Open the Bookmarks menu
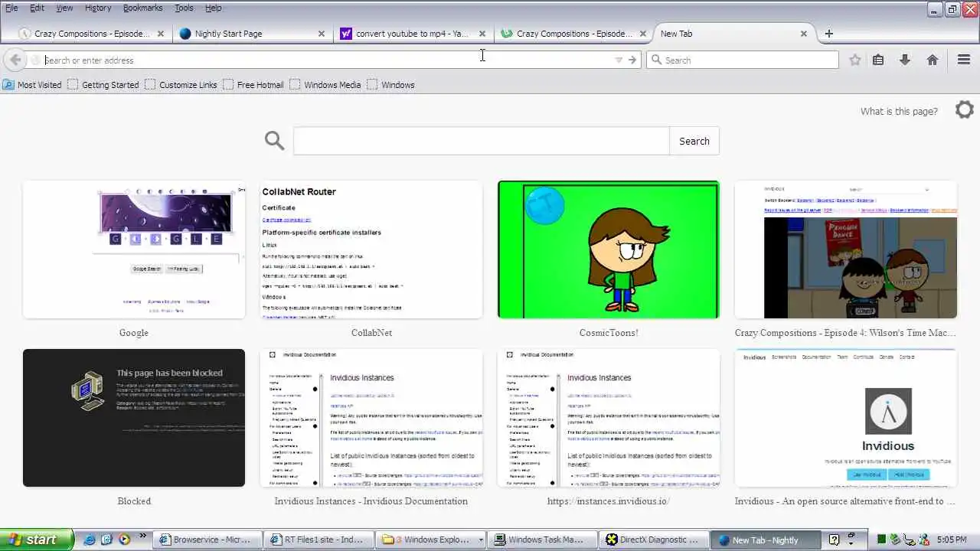This screenshot has height=551, width=980. [142, 8]
